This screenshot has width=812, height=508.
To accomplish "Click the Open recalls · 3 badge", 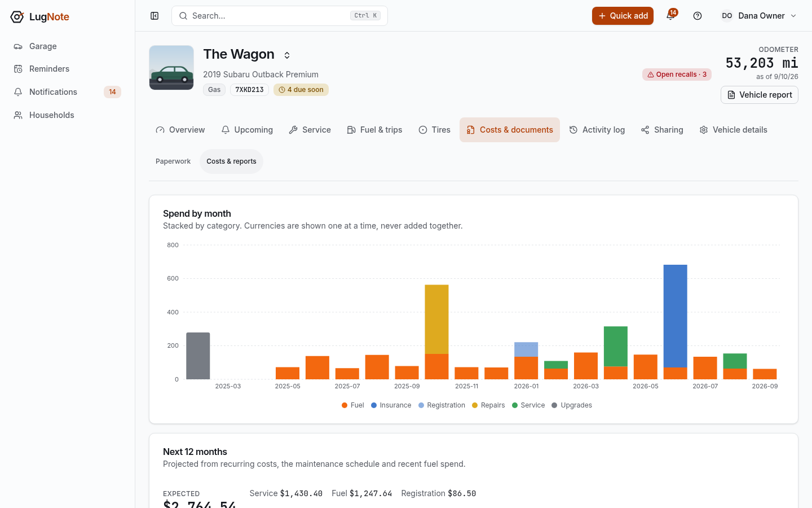I will [x=677, y=75].
